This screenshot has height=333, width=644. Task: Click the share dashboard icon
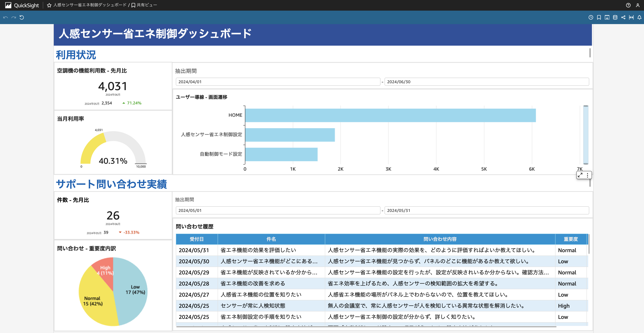tap(623, 17)
